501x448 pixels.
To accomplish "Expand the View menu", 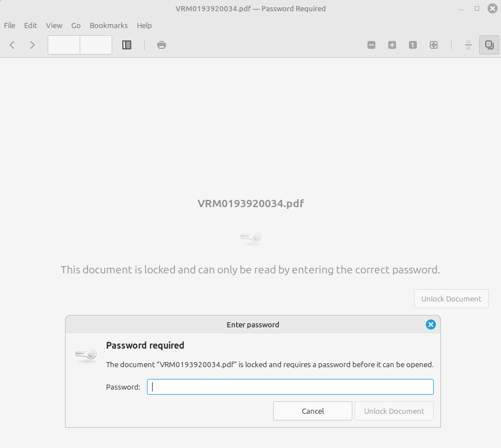I will coord(54,25).
